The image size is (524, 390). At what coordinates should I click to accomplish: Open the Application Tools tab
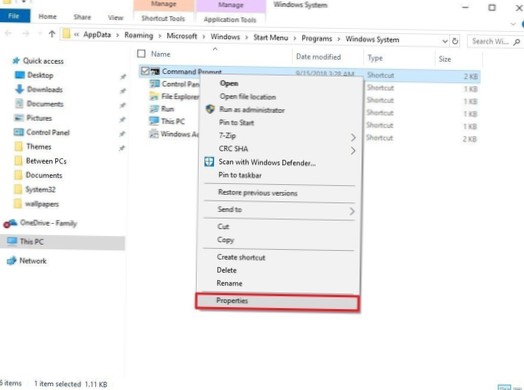click(230, 20)
